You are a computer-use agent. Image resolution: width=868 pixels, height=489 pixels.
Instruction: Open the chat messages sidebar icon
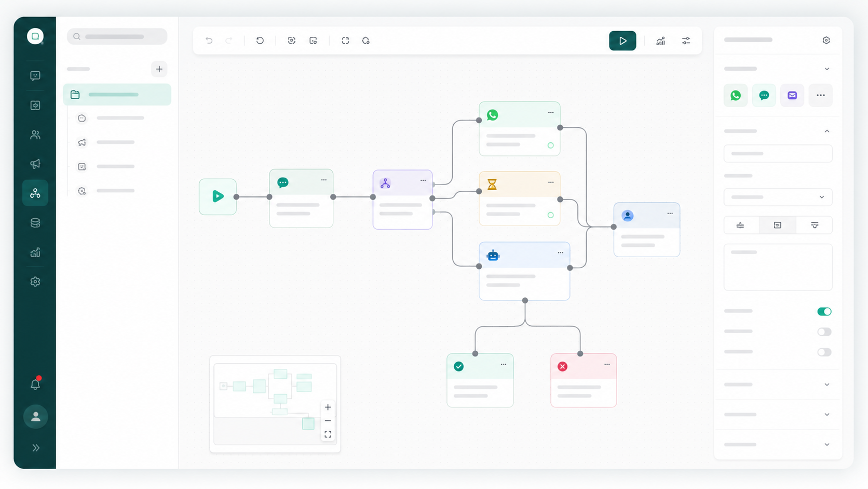(35, 76)
